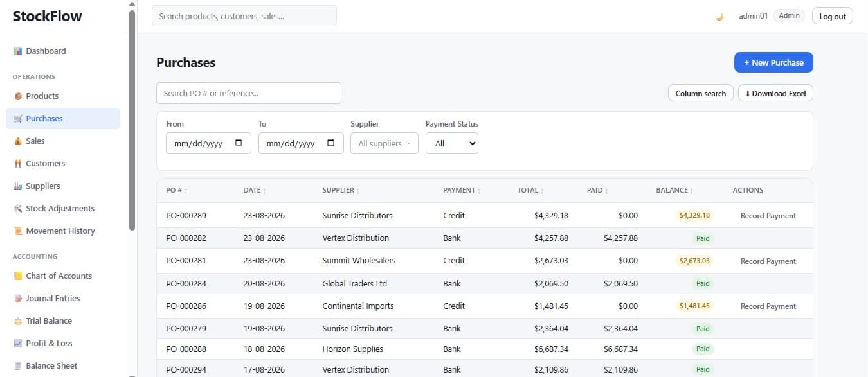
Task: Sort by Paid column arrows
Action: (606, 191)
